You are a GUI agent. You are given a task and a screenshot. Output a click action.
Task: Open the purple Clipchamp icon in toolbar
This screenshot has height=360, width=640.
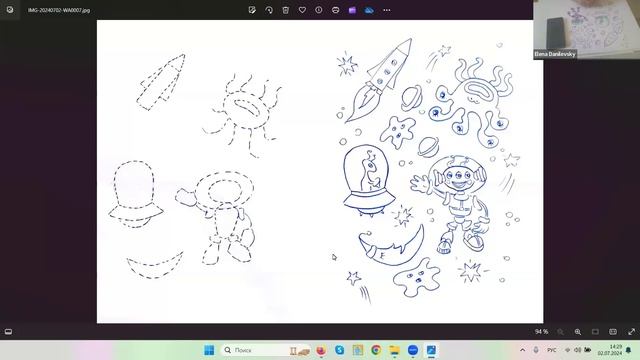[352, 10]
